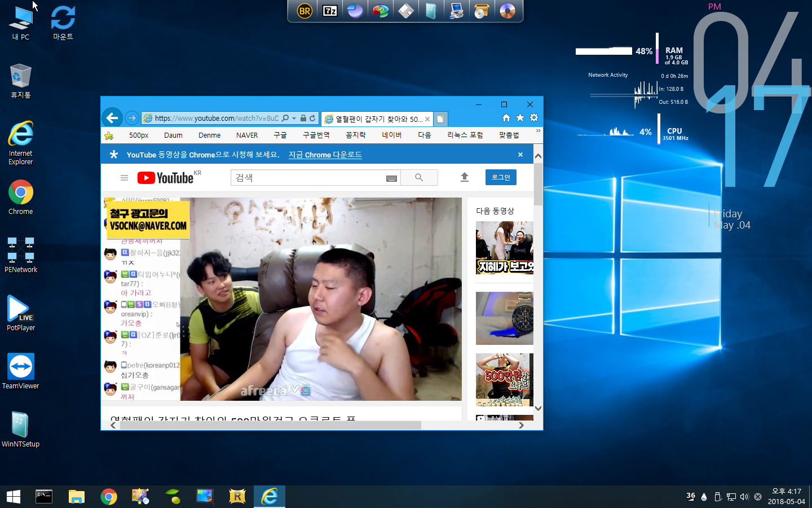Click the 지금 Chrome 다운로드 link
The height and width of the screenshot is (508, 812).
click(x=325, y=155)
